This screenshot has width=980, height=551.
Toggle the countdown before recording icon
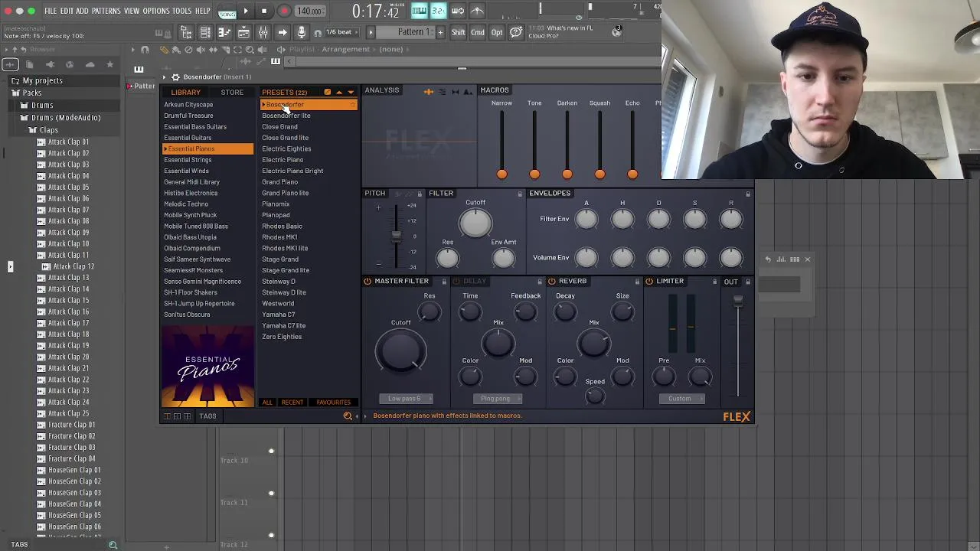coord(438,10)
